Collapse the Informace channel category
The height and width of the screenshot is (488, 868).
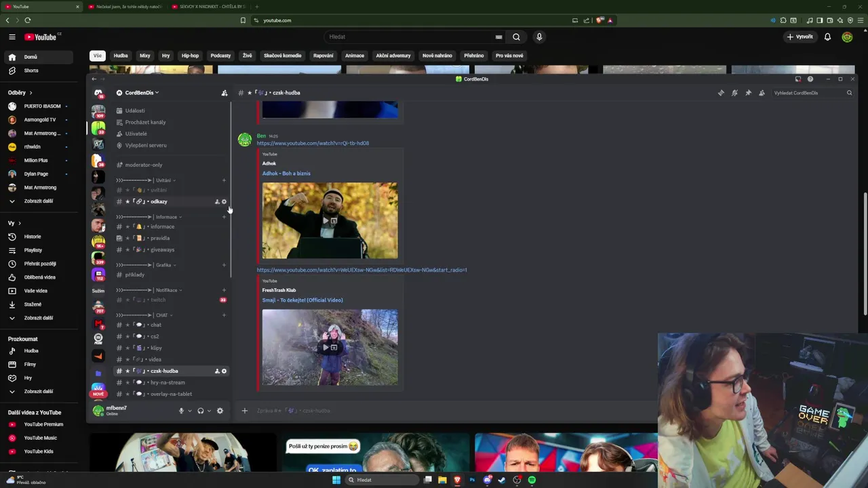click(149, 217)
